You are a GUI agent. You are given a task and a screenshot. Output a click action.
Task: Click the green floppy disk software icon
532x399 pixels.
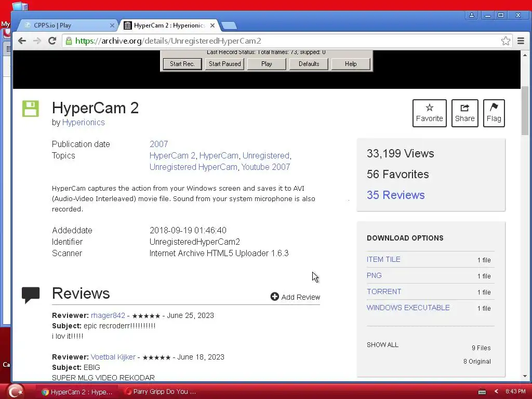point(31,109)
